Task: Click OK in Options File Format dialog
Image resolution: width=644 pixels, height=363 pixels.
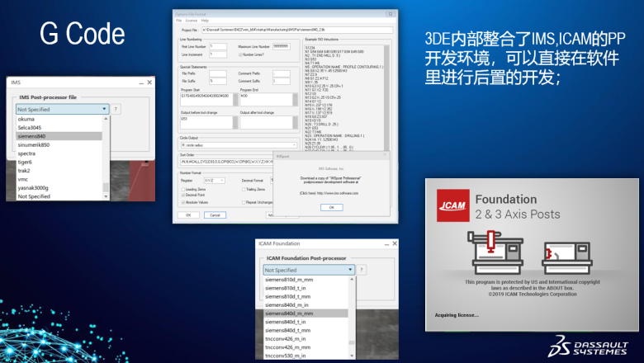Action: tap(188, 215)
